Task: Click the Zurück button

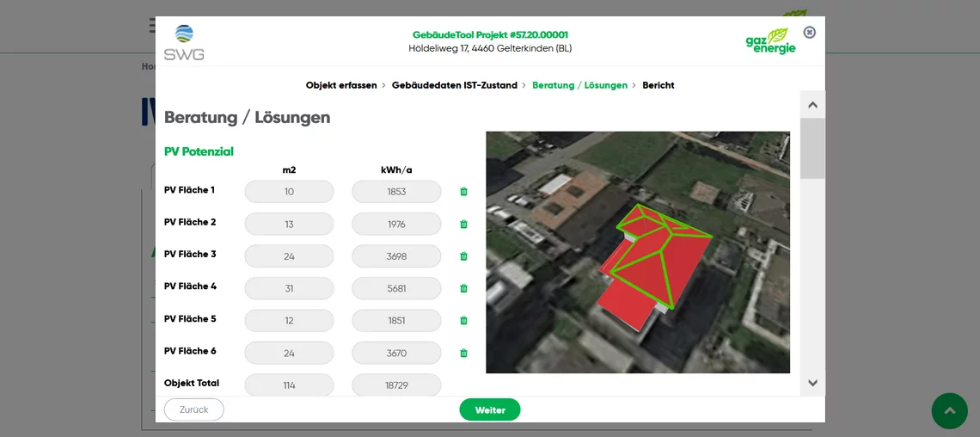Action: click(193, 409)
